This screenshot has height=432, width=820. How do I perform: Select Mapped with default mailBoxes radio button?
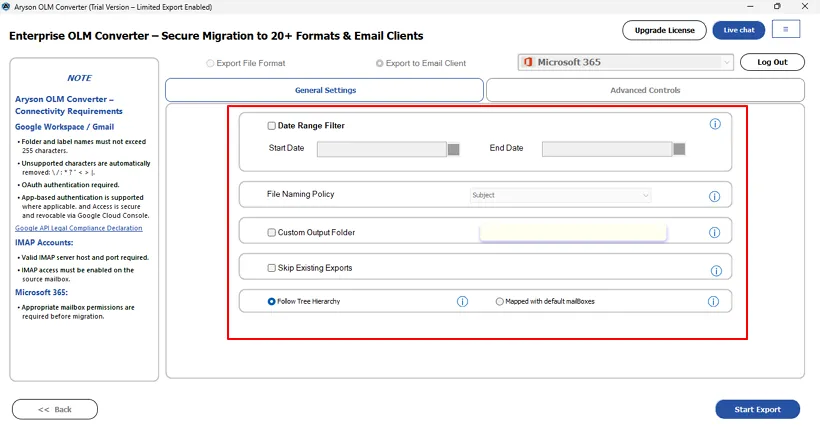[500, 301]
